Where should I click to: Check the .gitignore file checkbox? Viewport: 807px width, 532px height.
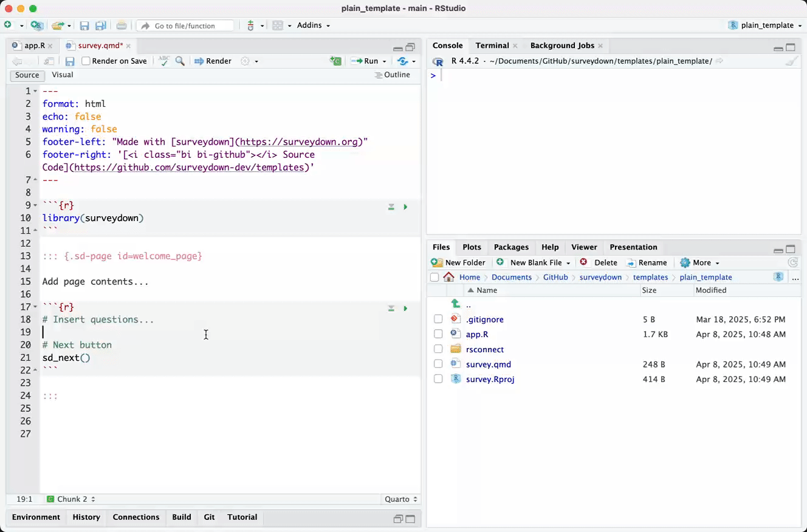[438, 319]
